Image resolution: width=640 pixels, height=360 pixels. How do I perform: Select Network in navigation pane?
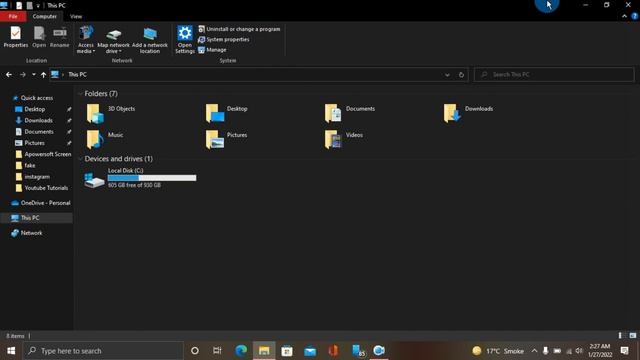click(27, 233)
